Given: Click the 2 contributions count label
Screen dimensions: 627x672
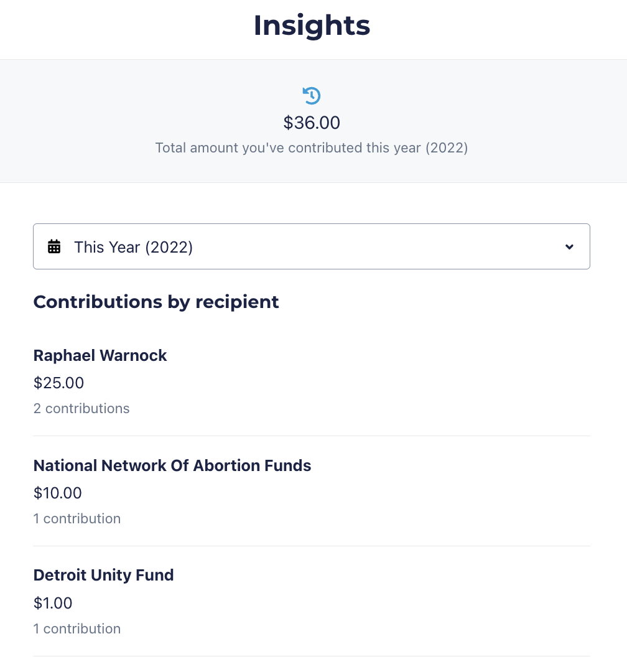Looking at the screenshot, I should (81, 409).
